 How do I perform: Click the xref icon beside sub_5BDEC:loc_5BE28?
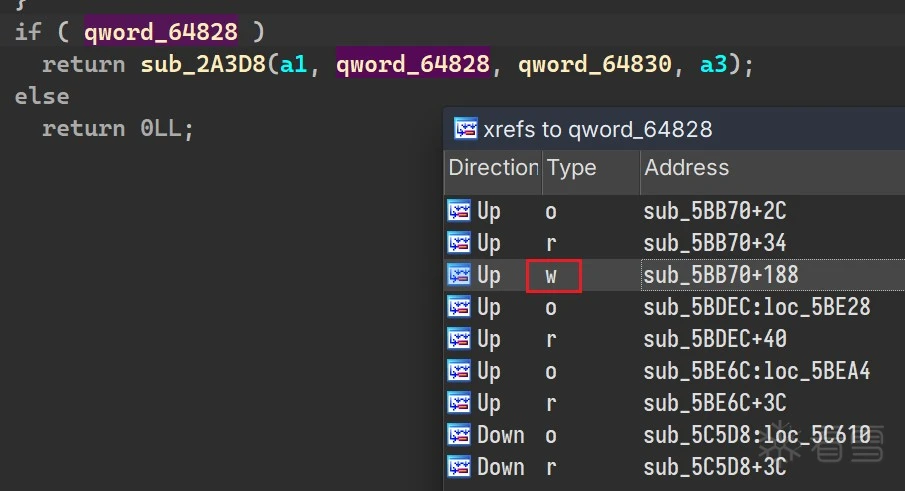(459, 307)
